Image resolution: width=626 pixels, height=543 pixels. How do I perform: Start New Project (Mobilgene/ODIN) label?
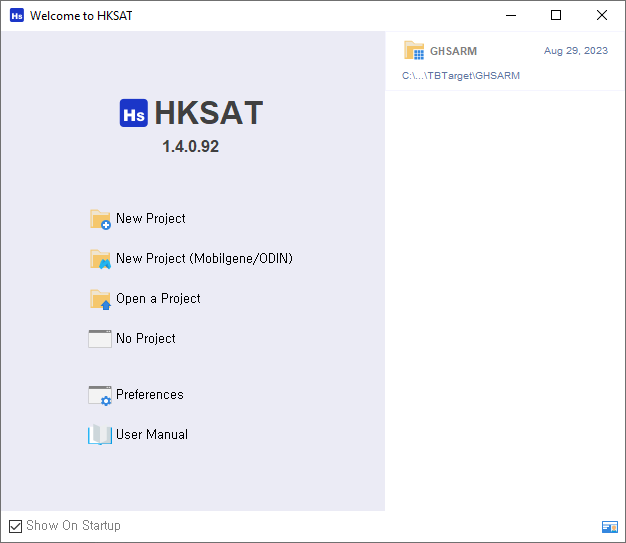[x=204, y=259]
